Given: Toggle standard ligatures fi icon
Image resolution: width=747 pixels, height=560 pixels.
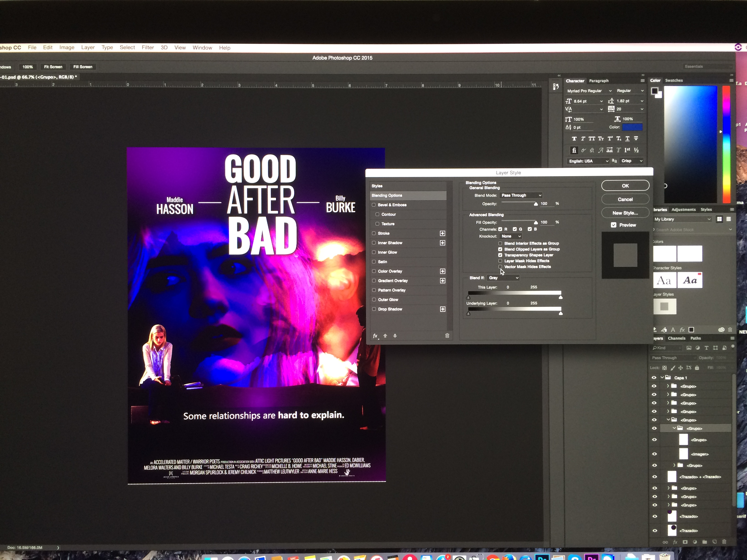Looking at the screenshot, I should 574,151.
